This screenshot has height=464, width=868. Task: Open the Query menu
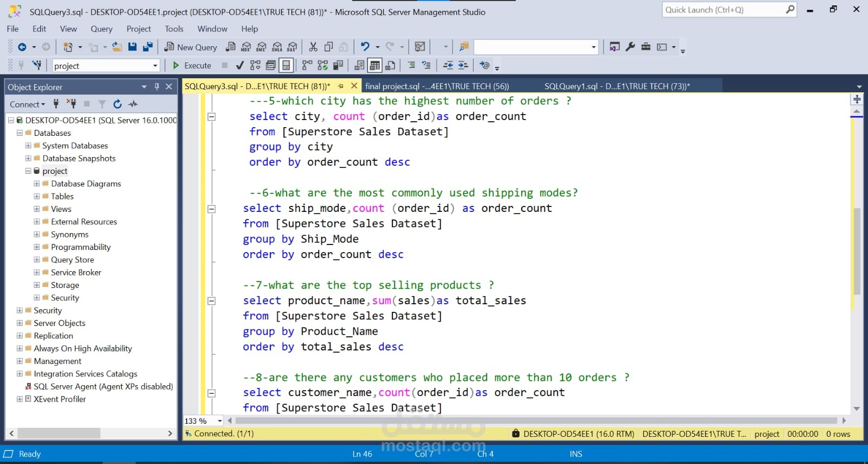(x=102, y=29)
